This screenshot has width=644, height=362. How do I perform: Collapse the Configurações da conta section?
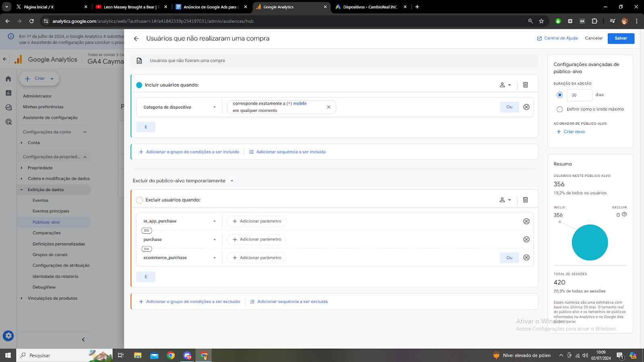[85, 132]
